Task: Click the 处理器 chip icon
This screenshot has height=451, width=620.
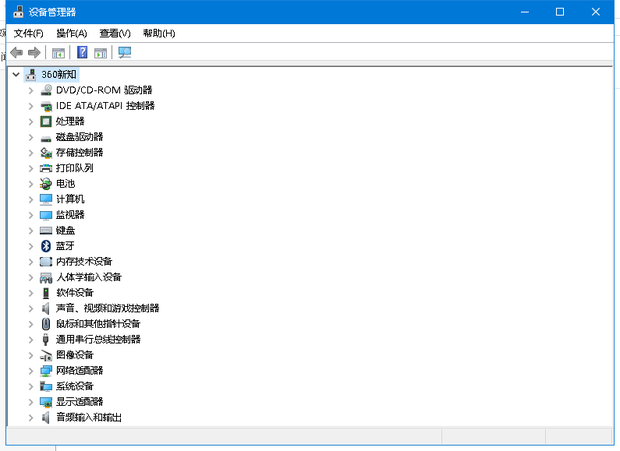Action: [x=46, y=121]
